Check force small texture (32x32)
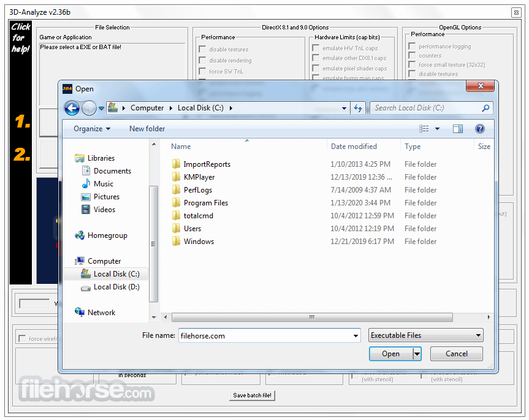 click(412, 64)
